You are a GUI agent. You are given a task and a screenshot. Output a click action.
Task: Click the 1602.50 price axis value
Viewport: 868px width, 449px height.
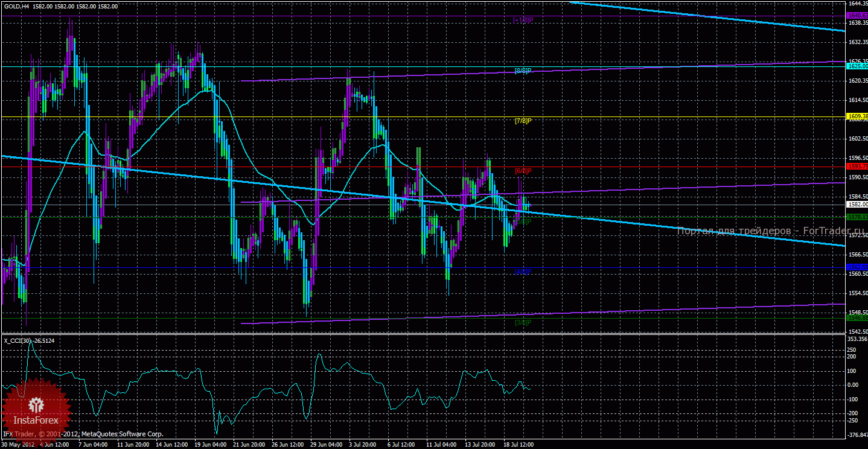click(x=858, y=138)
